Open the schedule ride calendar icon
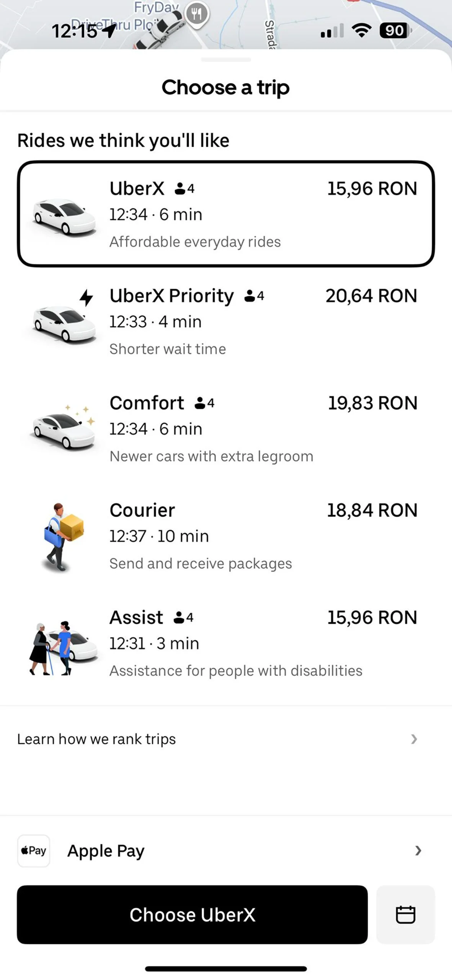452x980 pixels. coord(405,915)
